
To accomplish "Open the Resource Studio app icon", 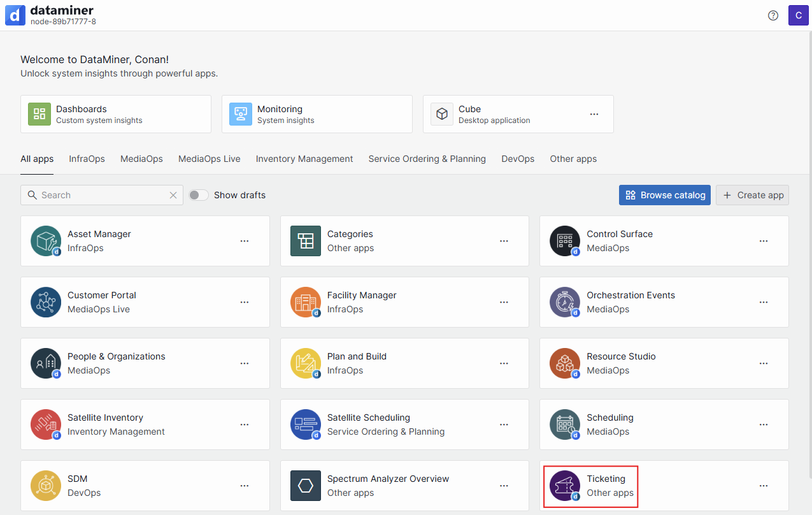I will point(565,363).
